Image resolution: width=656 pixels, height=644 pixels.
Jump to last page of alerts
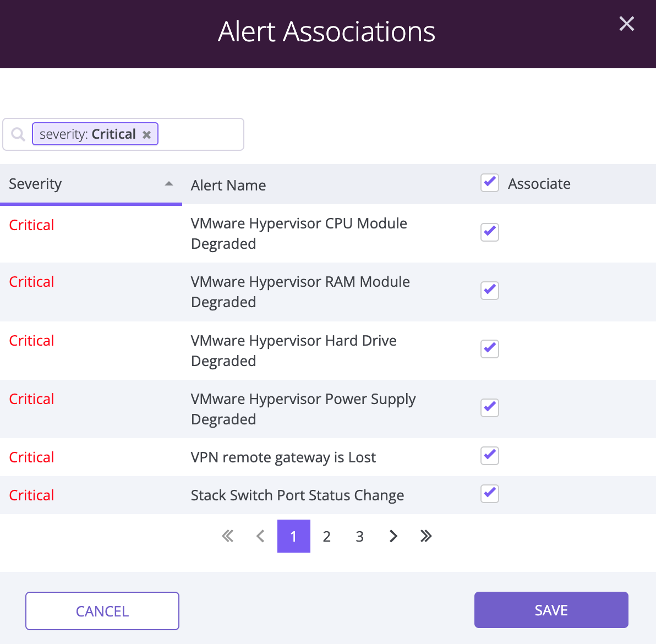[x=426, y=536]
